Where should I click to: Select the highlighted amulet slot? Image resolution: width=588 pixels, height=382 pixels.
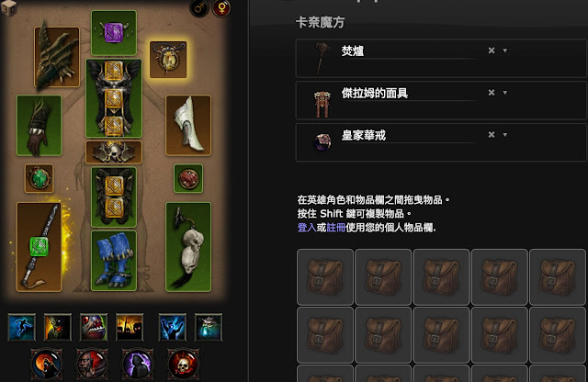(x=168, y=60)
